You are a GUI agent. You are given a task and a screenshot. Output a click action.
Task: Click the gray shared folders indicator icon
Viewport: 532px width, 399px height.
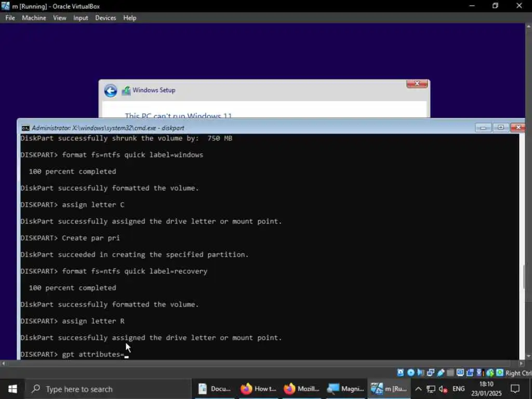coord(450,373)
